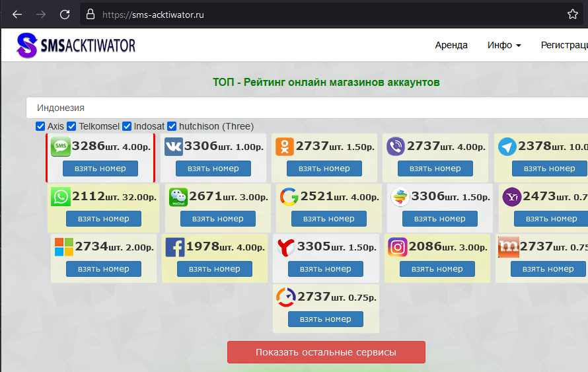The image size is (588, 372).
Task: Toggle the Telkomsel checkbox
Action: (x=71, y=126)
